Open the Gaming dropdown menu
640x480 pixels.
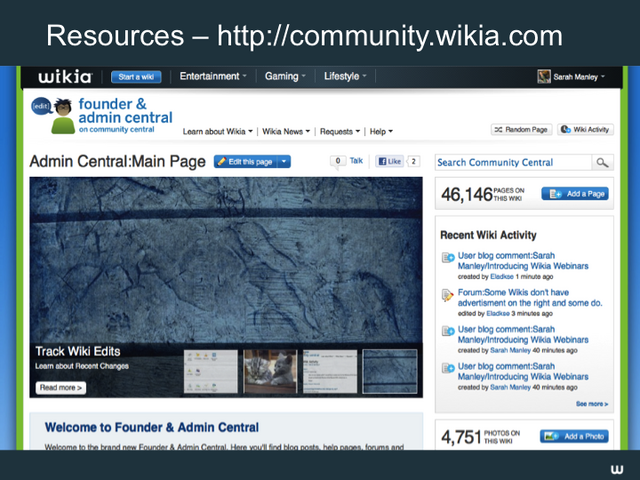pyautogui.click(x=285, y=76)
